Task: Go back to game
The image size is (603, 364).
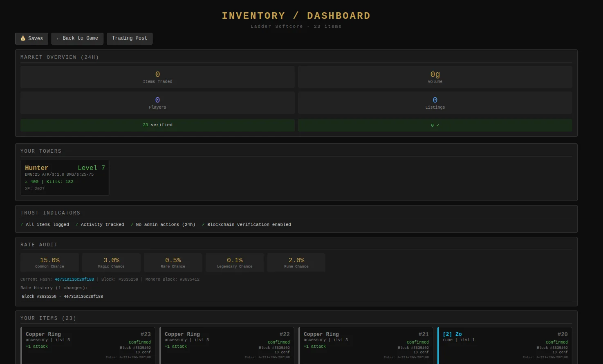Action: click(77, 38)
